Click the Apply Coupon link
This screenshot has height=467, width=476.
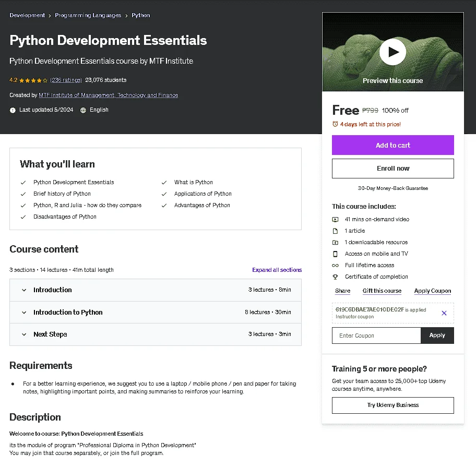click(x=433, y=291)
